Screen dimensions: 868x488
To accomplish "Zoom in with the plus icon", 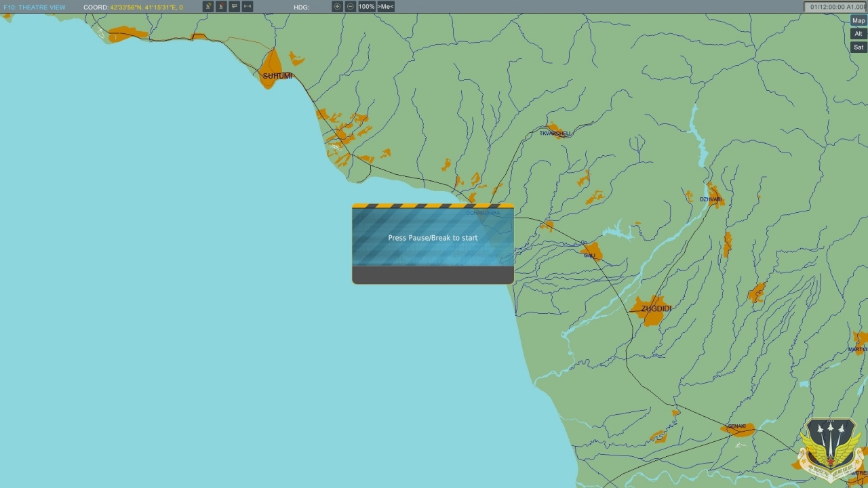I will pyautogui.click(x=337, y=6).
